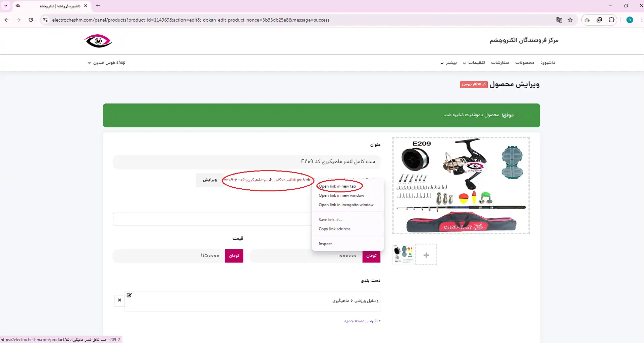Screen dimensions: 644x343
Task: Reload the current page
Action: point(31,20)
